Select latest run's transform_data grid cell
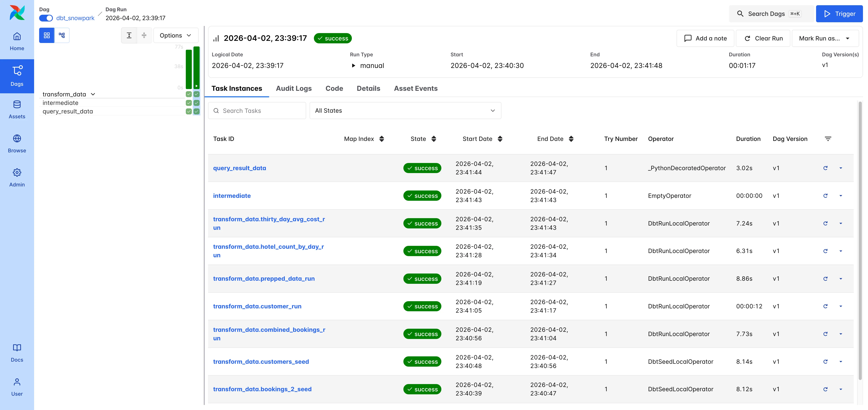 pyautogui.click(x=196, y=94)
